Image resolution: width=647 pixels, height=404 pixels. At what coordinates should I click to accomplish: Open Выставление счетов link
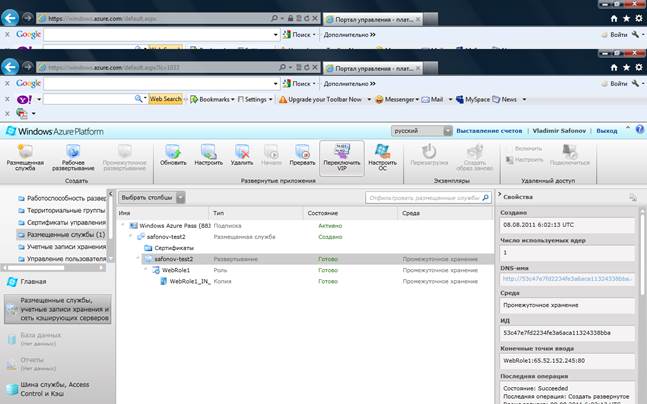(x=489, y=130)
